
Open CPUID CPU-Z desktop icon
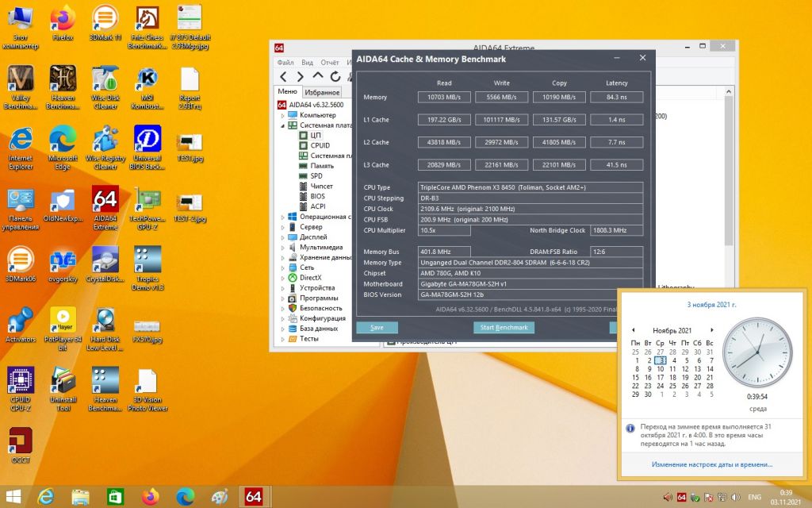[x=21, y=389]
